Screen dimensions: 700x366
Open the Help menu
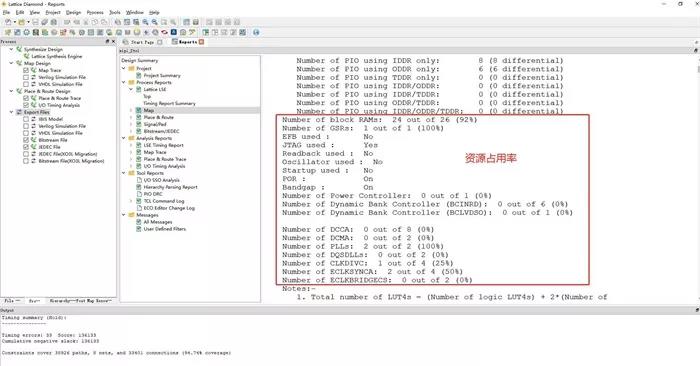tap(154, 12)
